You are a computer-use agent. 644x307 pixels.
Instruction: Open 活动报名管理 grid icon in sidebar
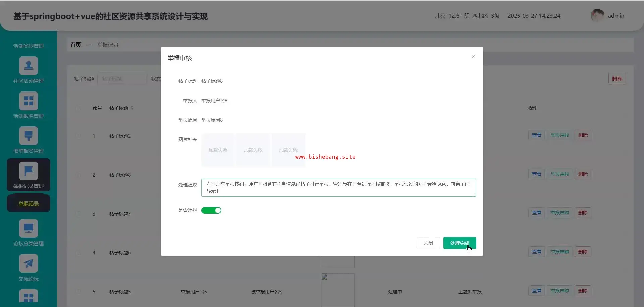pyautogui.click(x=29, y=101)
